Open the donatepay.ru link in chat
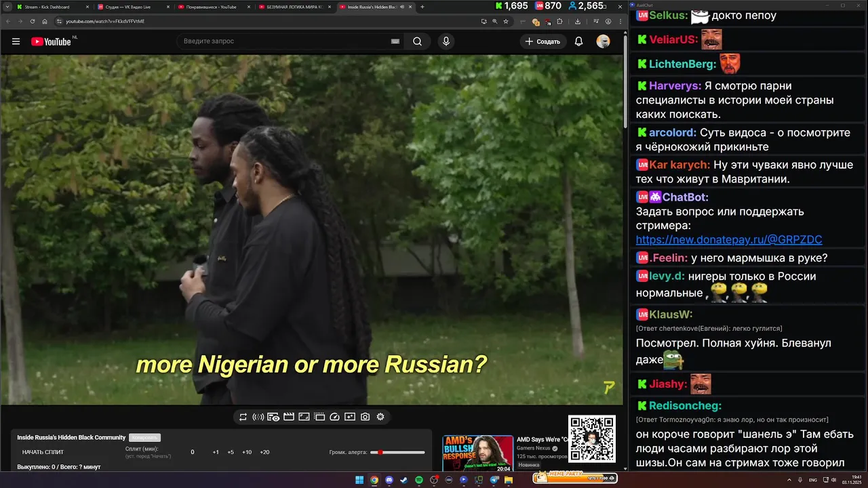 tap(729, 240)
